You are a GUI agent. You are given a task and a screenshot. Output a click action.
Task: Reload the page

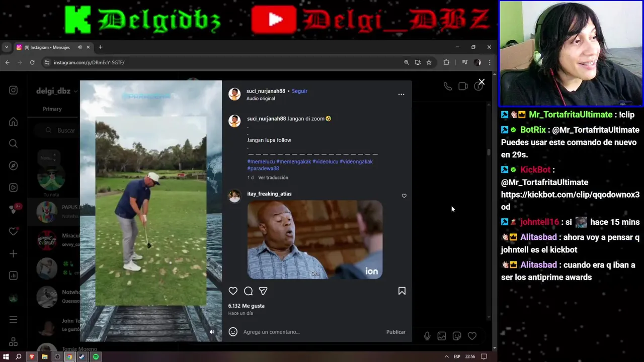[x=32, y=62]
